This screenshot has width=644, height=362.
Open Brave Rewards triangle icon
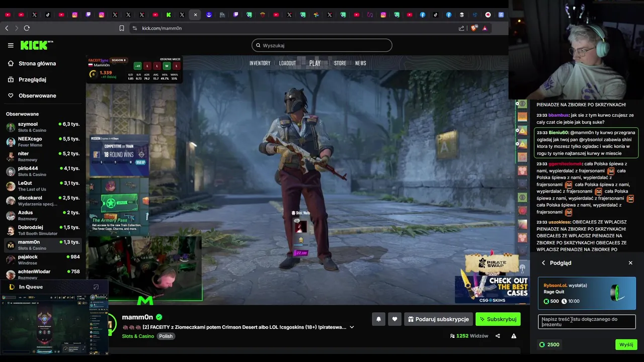pos(485,28)
